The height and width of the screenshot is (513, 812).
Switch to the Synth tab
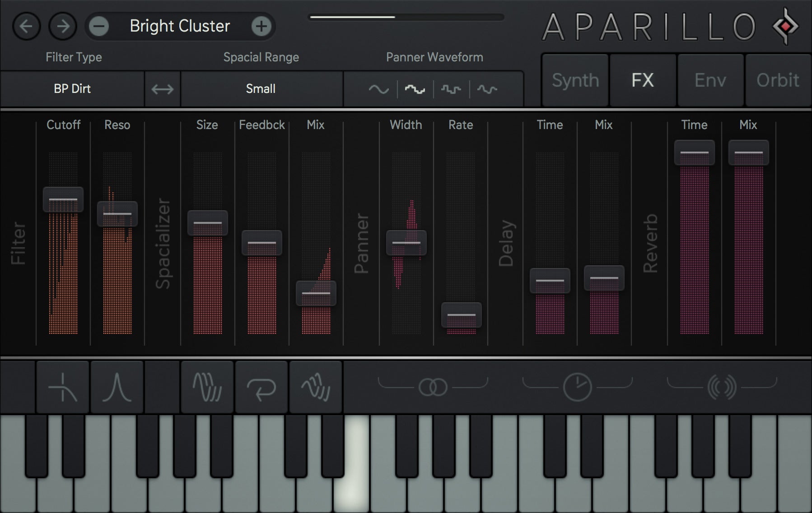574,80
